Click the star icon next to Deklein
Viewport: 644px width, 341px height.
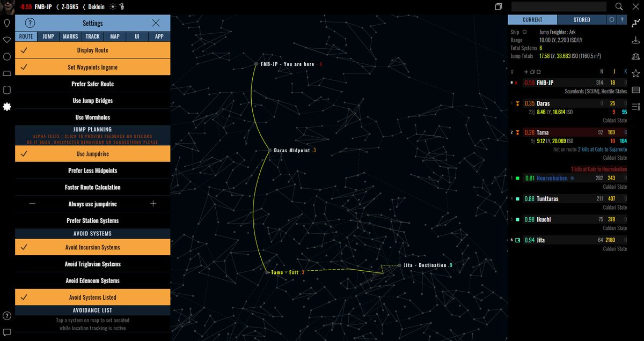click(112, 6)
